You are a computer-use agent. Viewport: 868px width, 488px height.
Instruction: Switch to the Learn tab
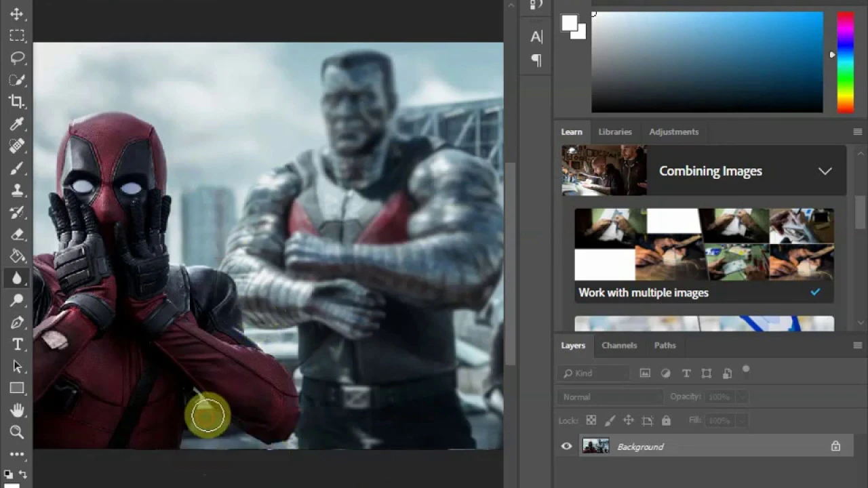click(x=571, y=131)
